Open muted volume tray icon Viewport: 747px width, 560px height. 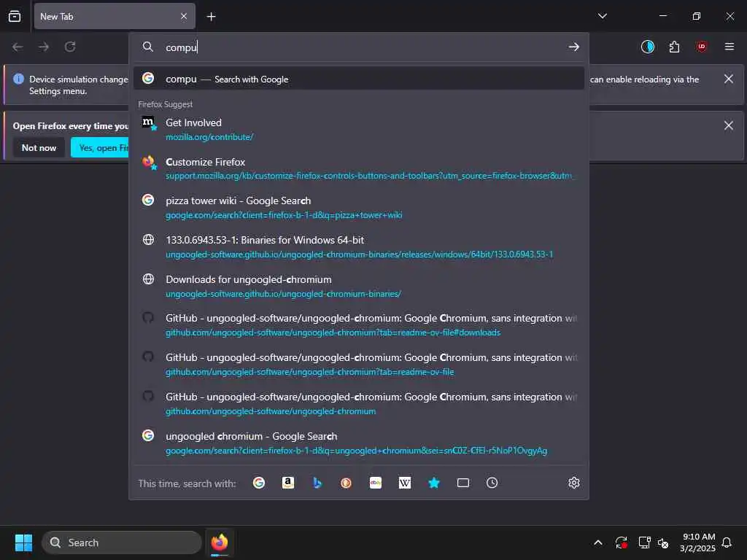click(x=663, y=542)
